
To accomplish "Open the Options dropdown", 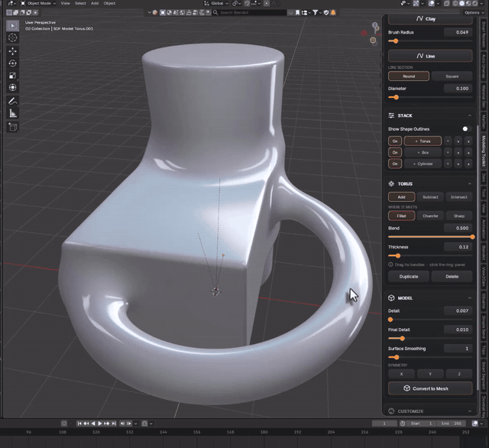I will point(474,12).
